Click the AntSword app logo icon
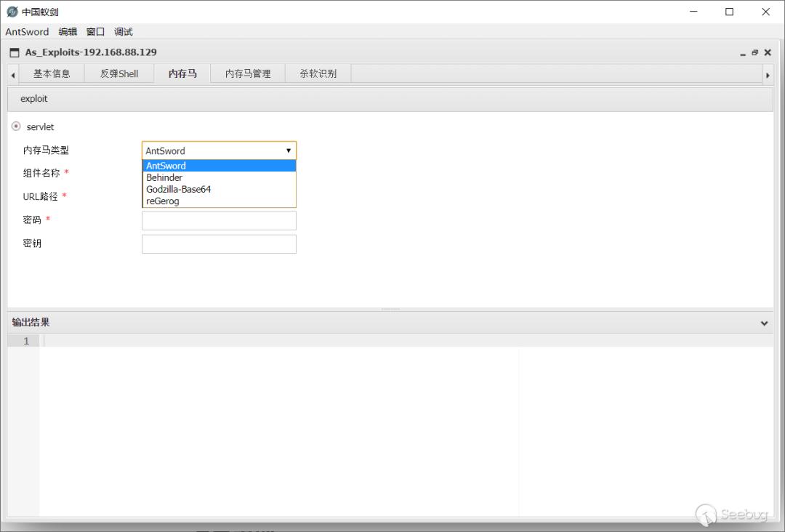 coord(12,12)
